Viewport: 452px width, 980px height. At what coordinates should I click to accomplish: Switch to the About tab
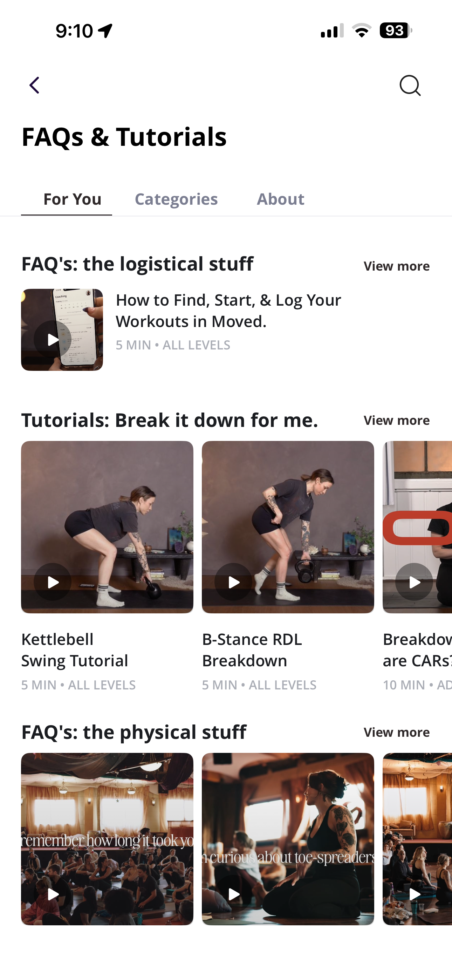280,199
